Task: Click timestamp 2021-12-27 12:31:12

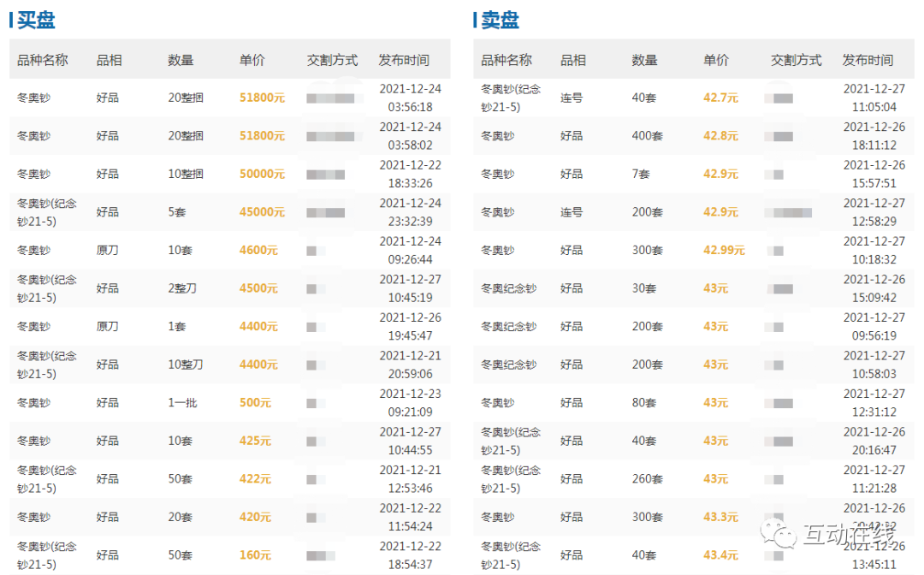Action: [874, 403]
